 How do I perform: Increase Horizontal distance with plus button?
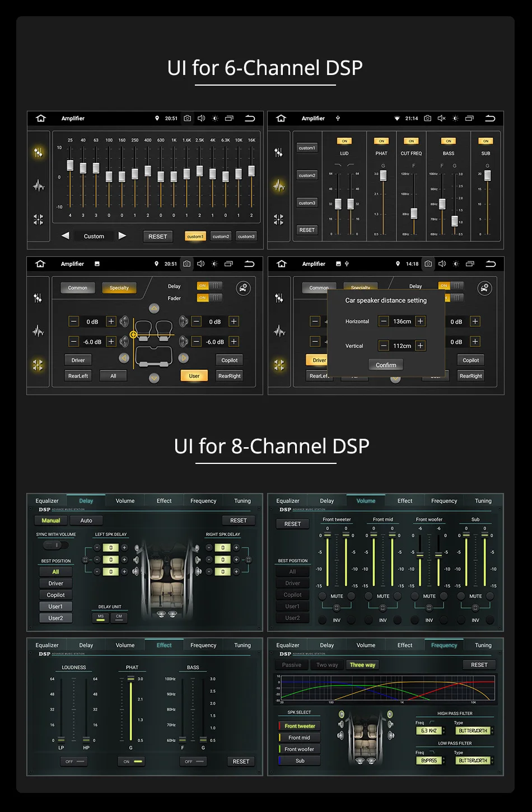click(x=421, y=321)
